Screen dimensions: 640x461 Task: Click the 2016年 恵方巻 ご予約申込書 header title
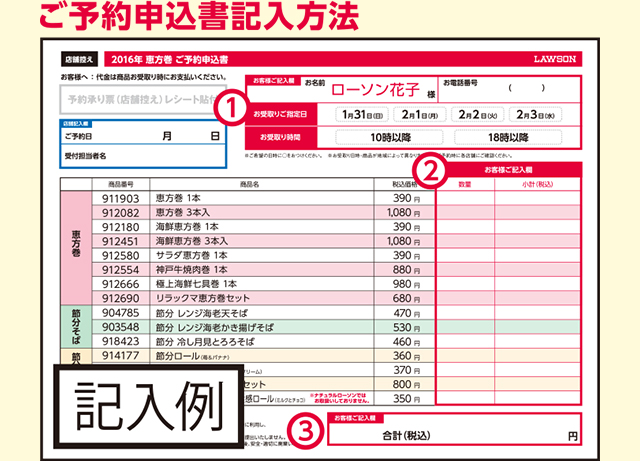(x=169, y=60)
